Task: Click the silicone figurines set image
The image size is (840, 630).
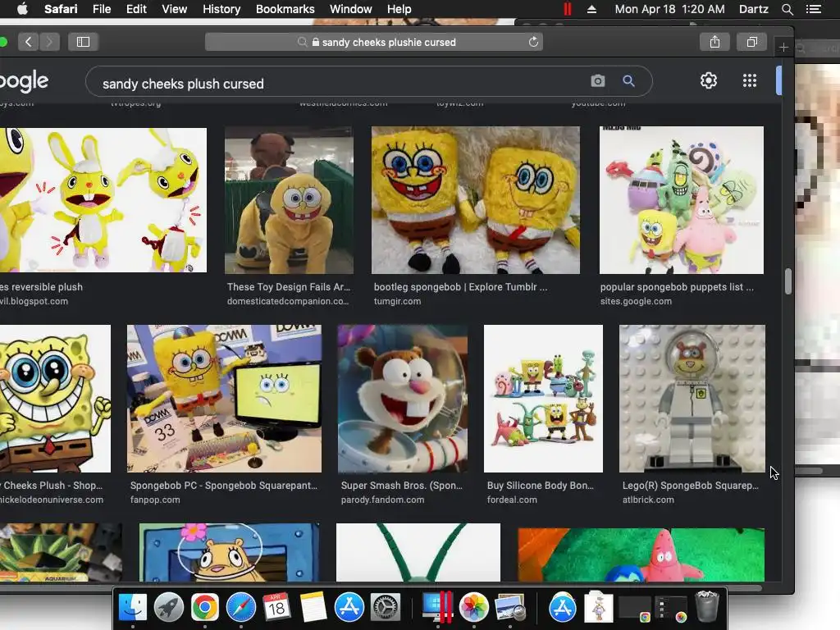Action: (543, 399)
